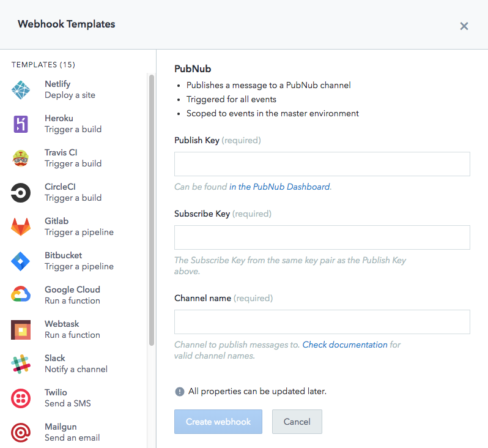Click the 'TEMPLATES (15)' header
Viewport: 488px width, 448px height.
pos(43,64)
